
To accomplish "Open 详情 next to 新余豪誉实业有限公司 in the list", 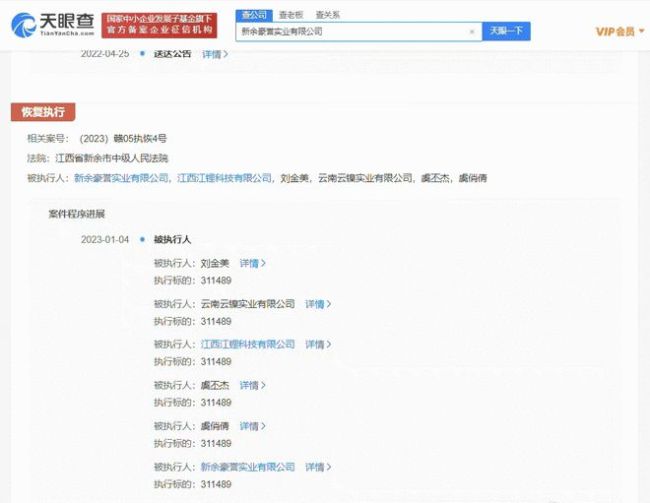I will (x=318, y=467).
